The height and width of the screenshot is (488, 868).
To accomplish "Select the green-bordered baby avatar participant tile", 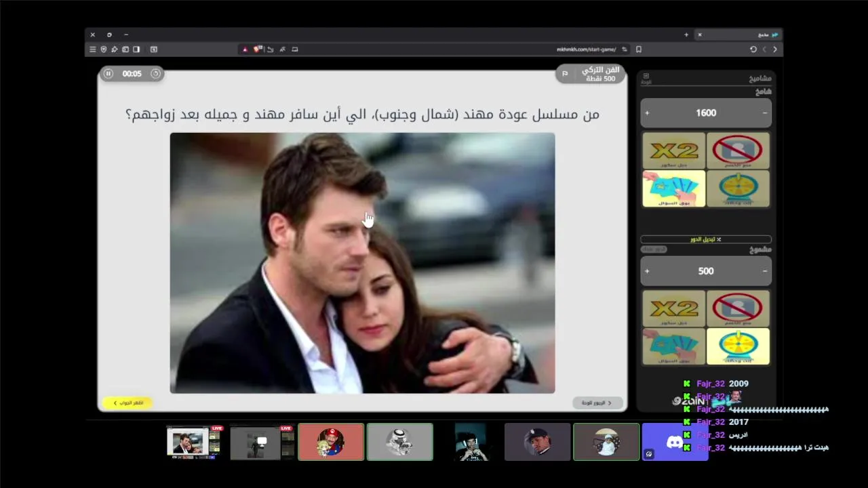I will pos(606,442).
